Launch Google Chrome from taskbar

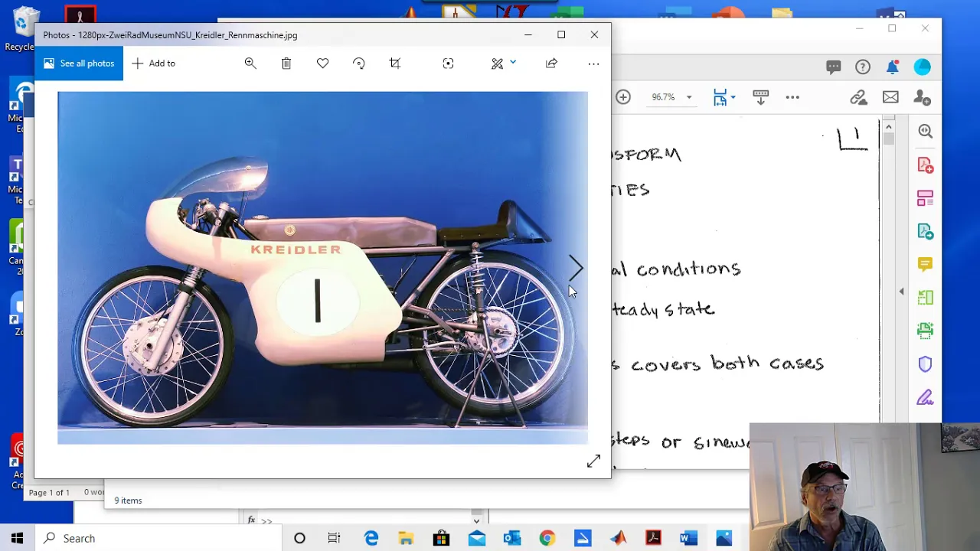click(x=547, y=538)
